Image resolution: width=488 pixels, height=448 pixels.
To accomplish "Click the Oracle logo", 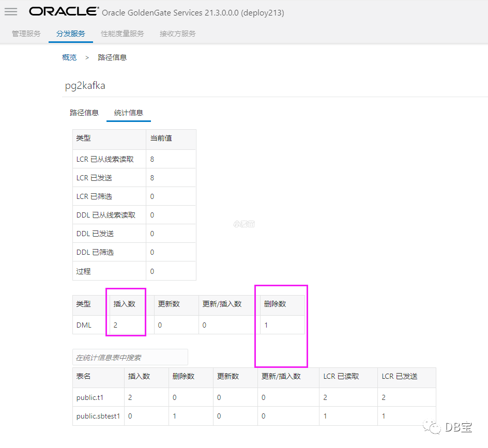I will (x=64, y=11).
